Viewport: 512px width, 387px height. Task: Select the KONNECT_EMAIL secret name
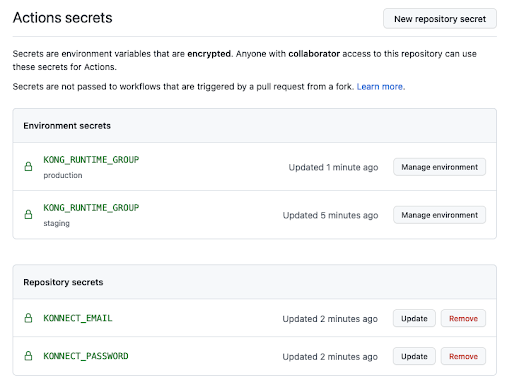(x=78, y=318)
